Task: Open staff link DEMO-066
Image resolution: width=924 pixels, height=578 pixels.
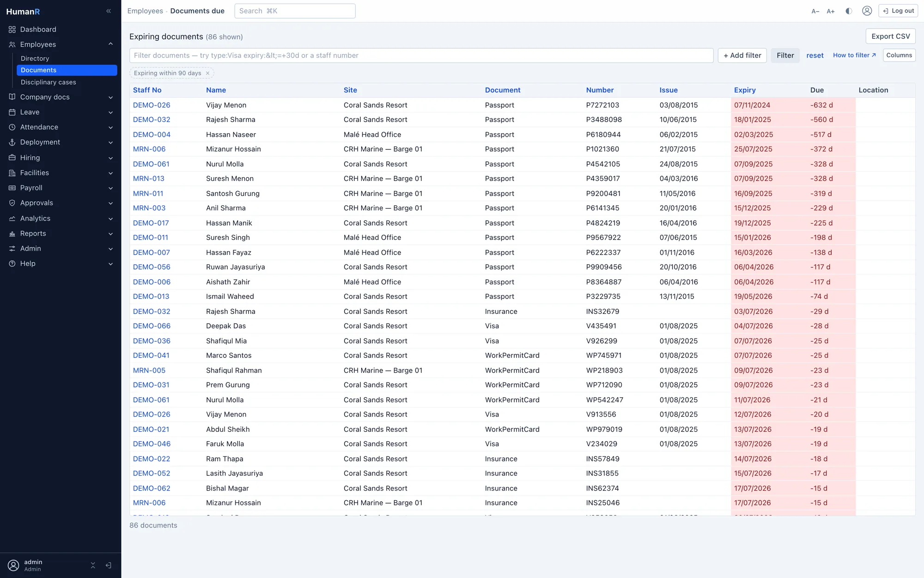Action: (x=152, y=326)
